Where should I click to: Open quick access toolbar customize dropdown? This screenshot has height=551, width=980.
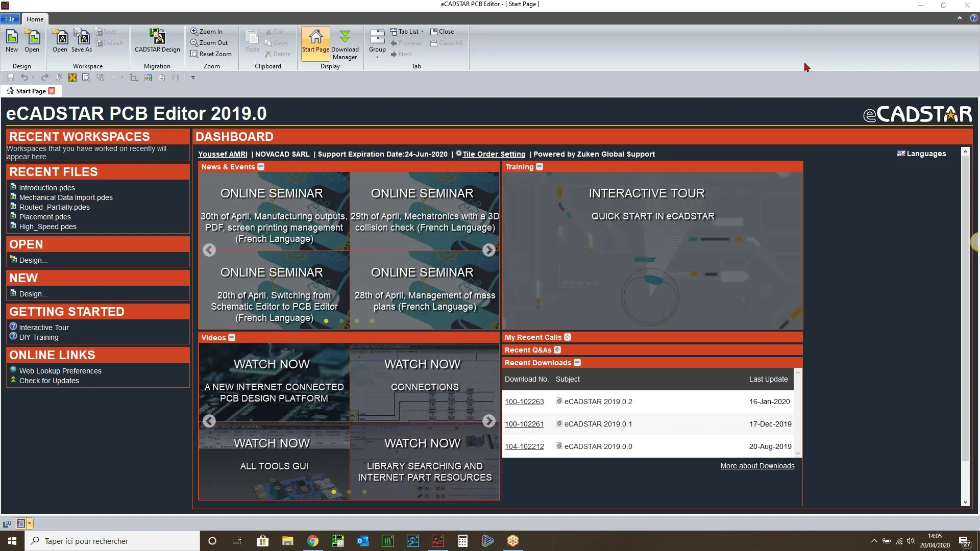click(x=193, y=78)
